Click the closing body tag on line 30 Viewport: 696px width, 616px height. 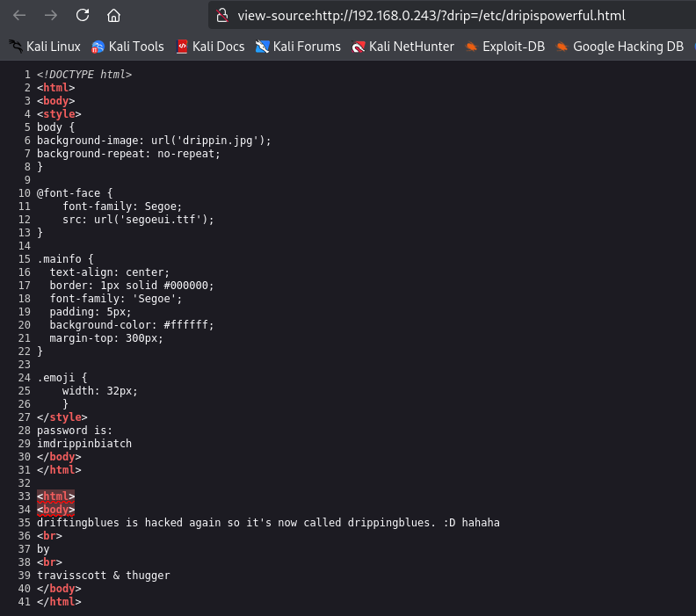coord(59,457)
